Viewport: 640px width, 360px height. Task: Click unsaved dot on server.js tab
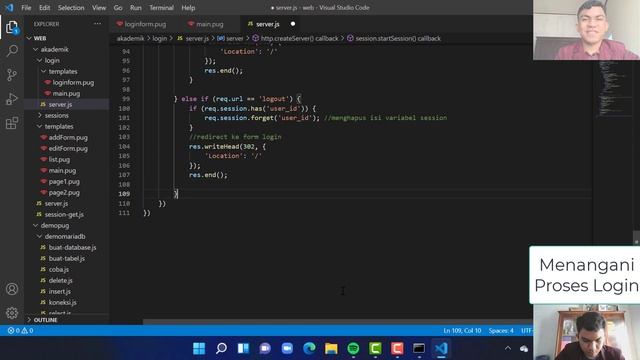coord(293,24)
